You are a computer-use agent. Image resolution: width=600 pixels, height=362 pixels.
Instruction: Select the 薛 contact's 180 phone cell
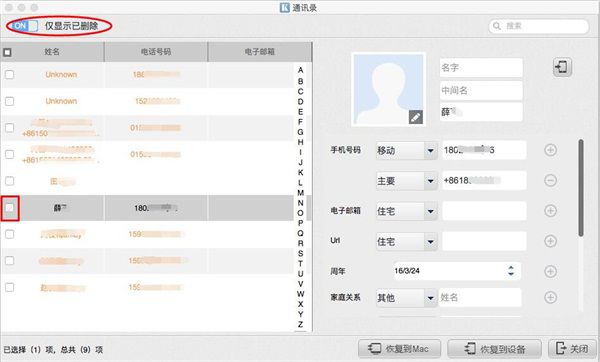coord(156,208)
